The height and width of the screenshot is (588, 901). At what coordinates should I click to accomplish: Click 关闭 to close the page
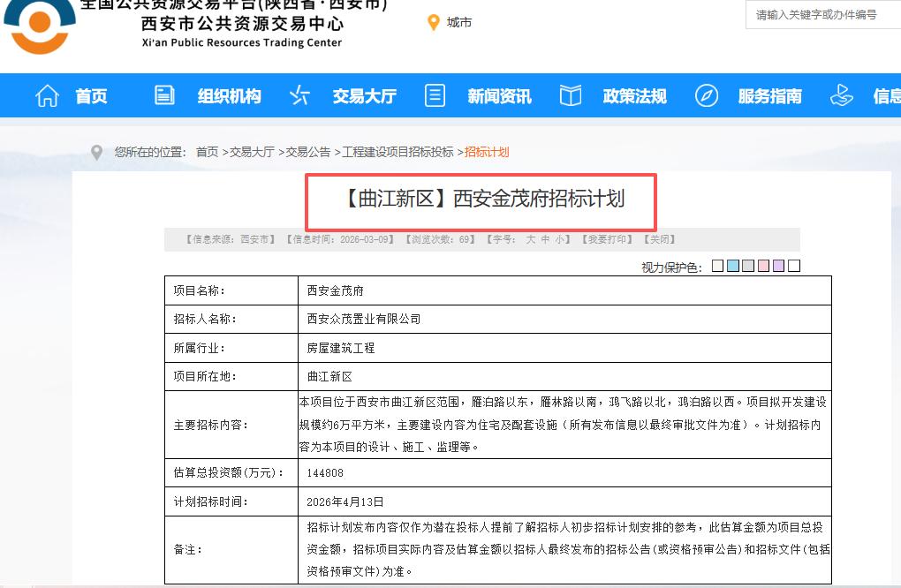point(659,238)
